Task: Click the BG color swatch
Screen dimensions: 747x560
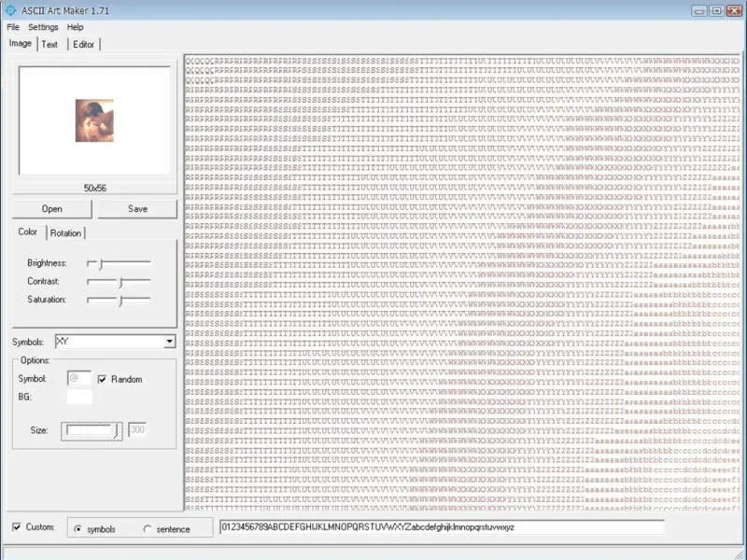Action: 79,397
